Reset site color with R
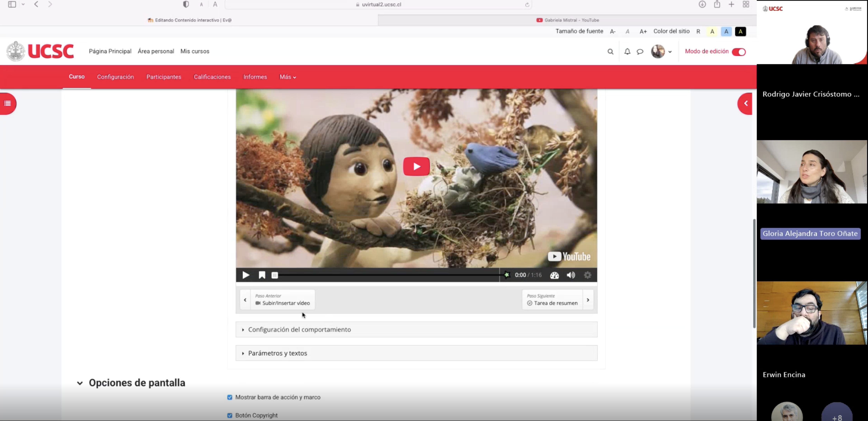 pyautogui.click(x=698, y=31)
